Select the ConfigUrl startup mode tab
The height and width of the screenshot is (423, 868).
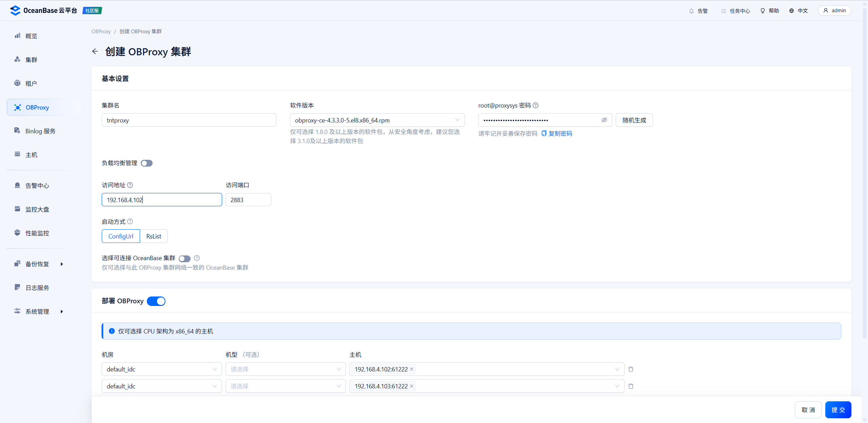121,236
